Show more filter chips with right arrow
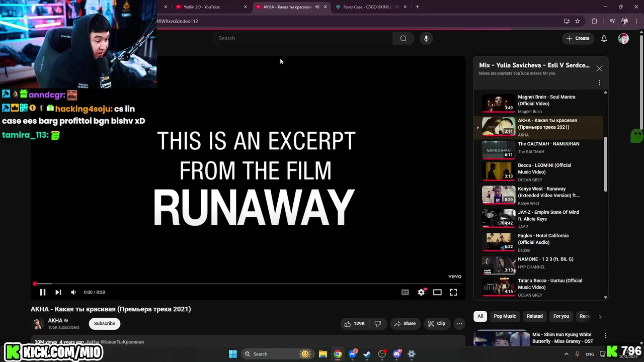Viewport: 644px width, 362px height. 600,317
